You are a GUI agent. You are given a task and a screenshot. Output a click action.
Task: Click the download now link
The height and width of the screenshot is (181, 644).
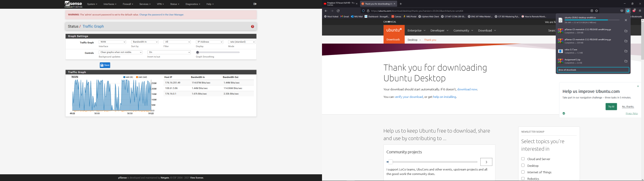tap(467, 89)
